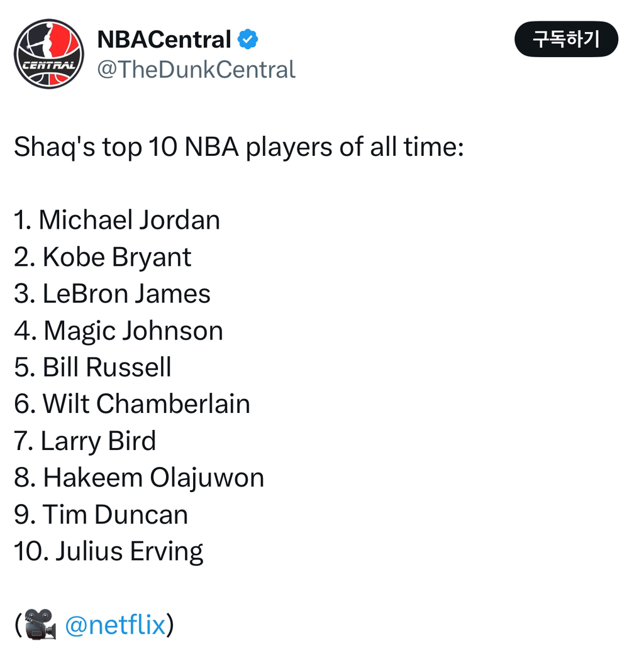Click on Wilt Chamberlain in the list
644x658 pixels.
[x=132, y=404]
